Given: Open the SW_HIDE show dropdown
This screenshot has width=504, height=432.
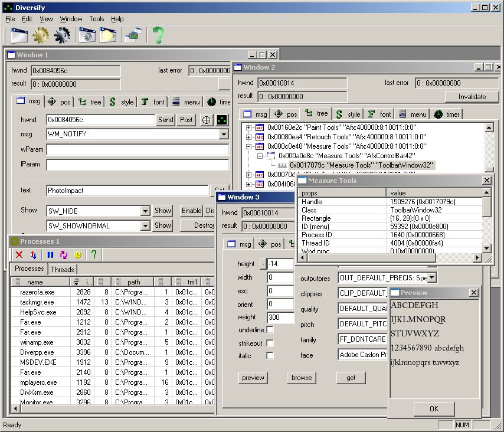Looking at the screenshot, I should 145,211.
